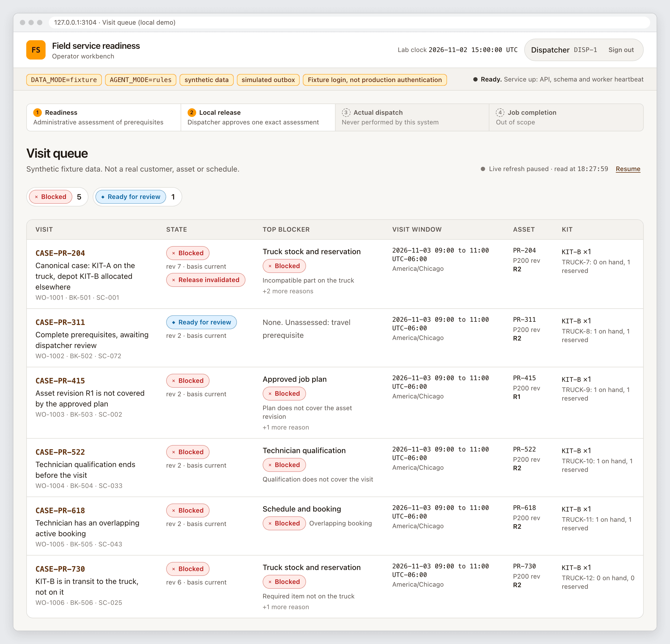Resume the live refresh

(x=628, y=169)
